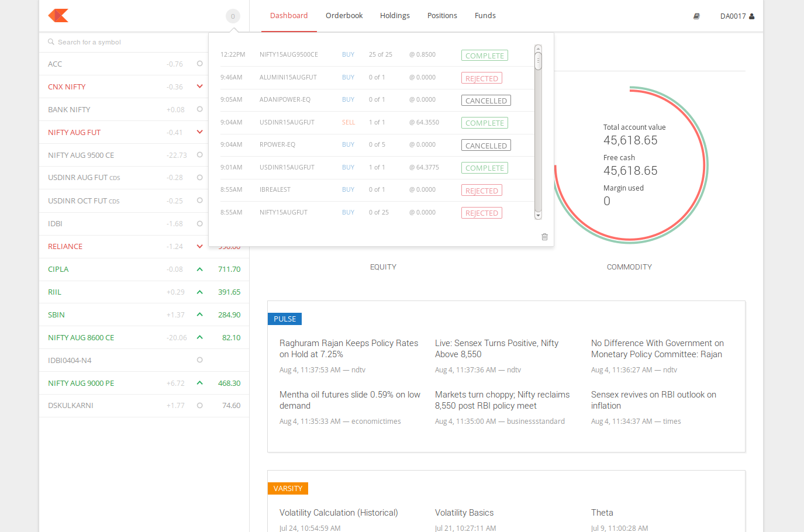Click the circle icon next to IDBI
Screen dimensions: 804x532
click(x=200, y=223)
